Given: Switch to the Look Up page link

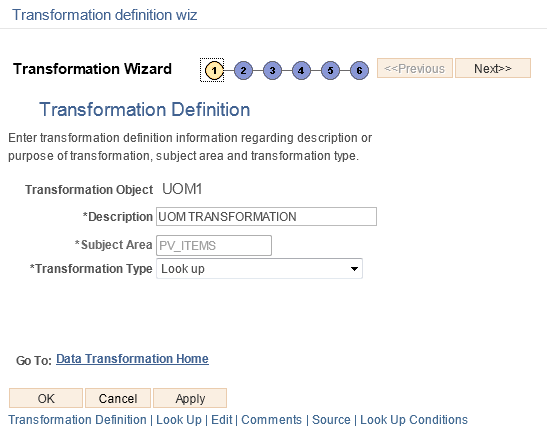Looking at the screenshot, I should (179, 420).
